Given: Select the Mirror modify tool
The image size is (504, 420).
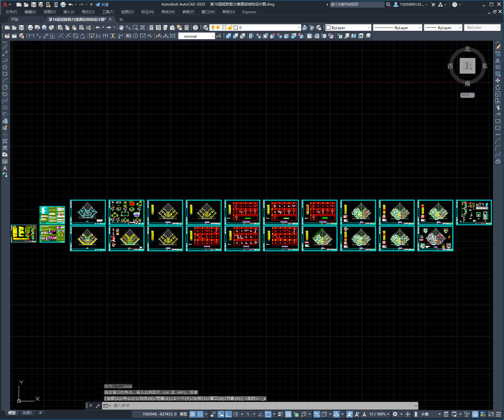Looking at the screenshot, I should tap(498, 60).
